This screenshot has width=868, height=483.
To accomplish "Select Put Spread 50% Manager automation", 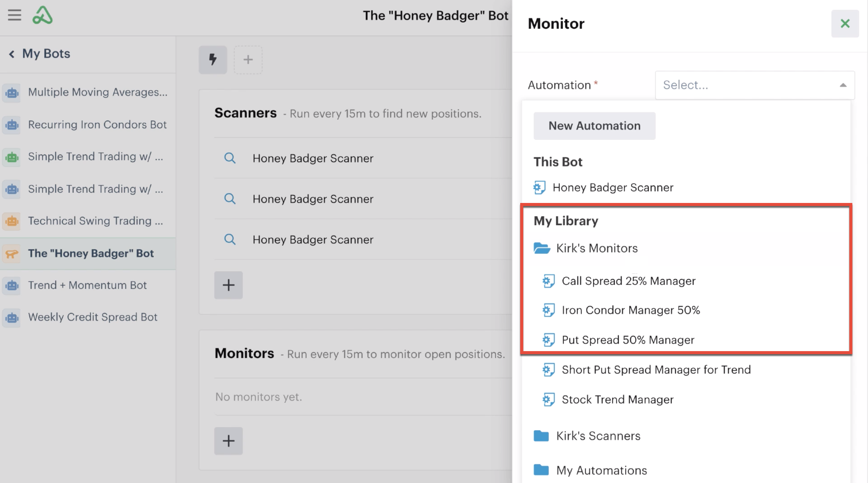I will [628, 340].
